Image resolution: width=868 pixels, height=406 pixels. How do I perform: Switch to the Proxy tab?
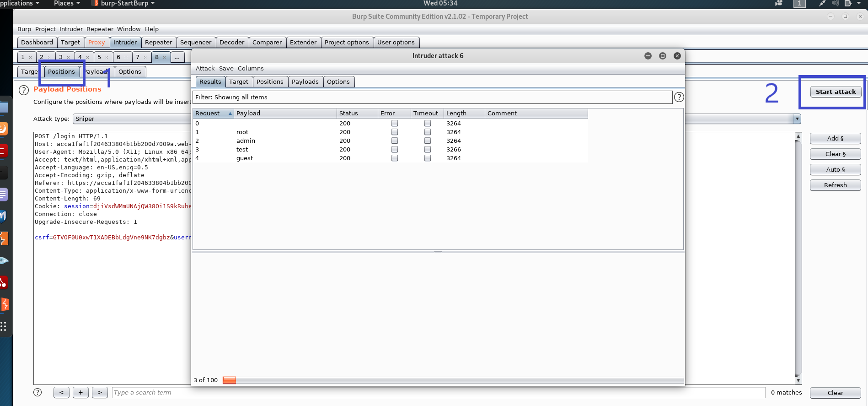pos(96,42)
